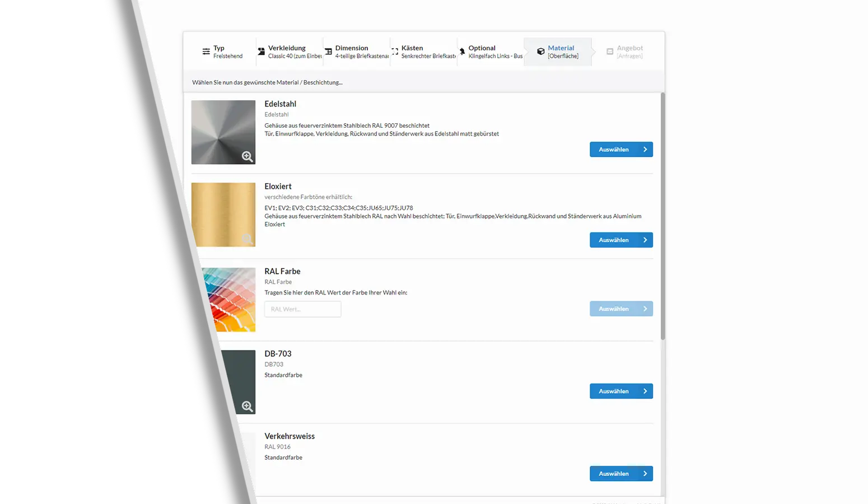This screenshot has width=868, height=504.
Task: Choose Eloxiert via Auswählen button
Action: point(621,240)
